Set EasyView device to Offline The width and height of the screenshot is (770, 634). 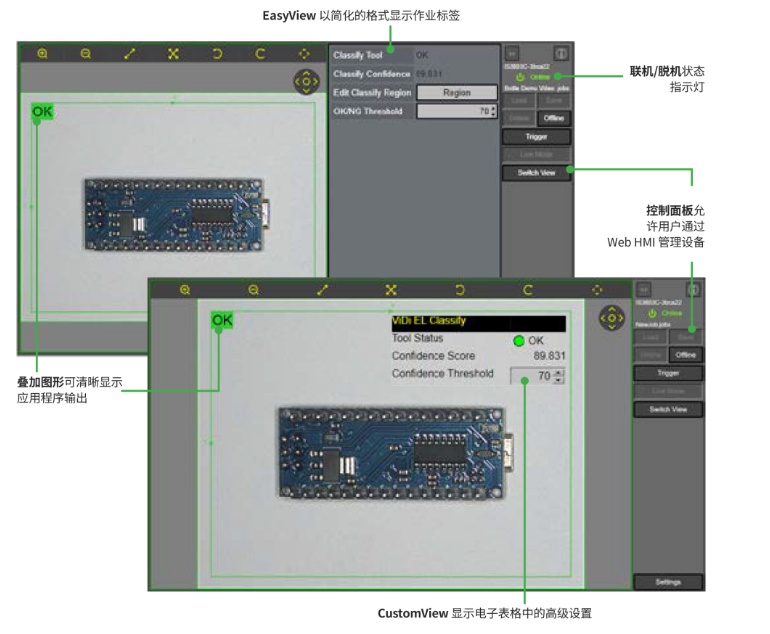[554, 118]
